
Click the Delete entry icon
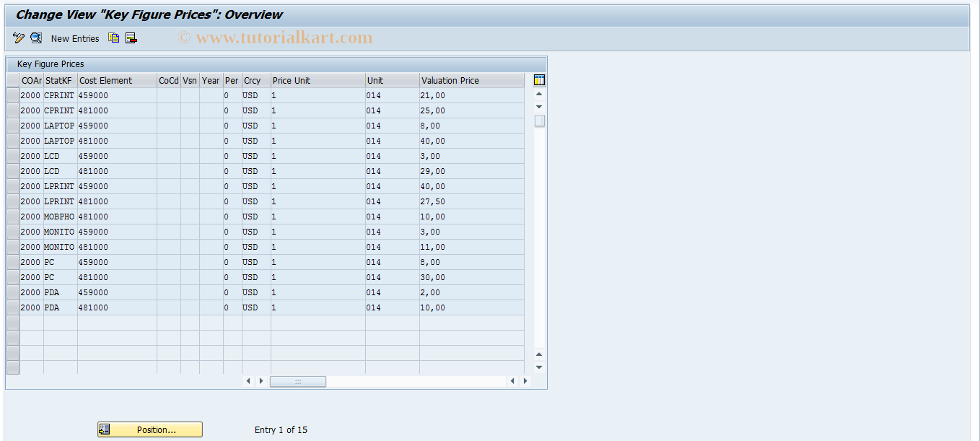(131, 38)
